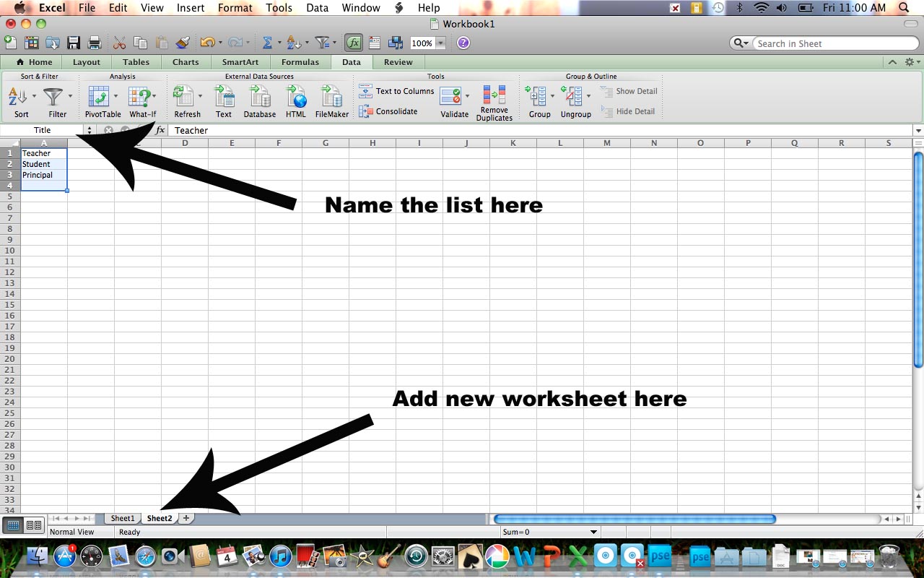Select the cell containing Student
924x578 pixels.
(x=44, y=164)
